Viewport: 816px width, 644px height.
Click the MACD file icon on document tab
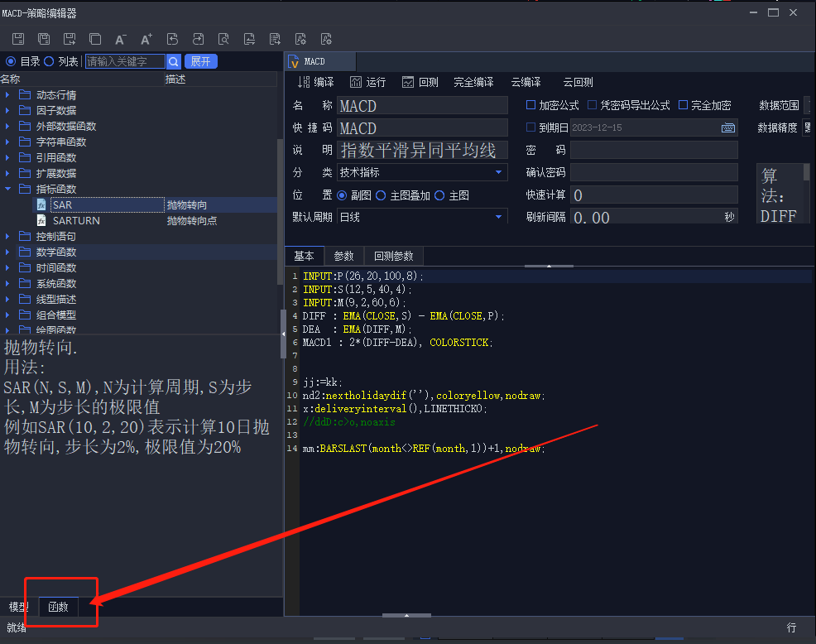[294, 61]
